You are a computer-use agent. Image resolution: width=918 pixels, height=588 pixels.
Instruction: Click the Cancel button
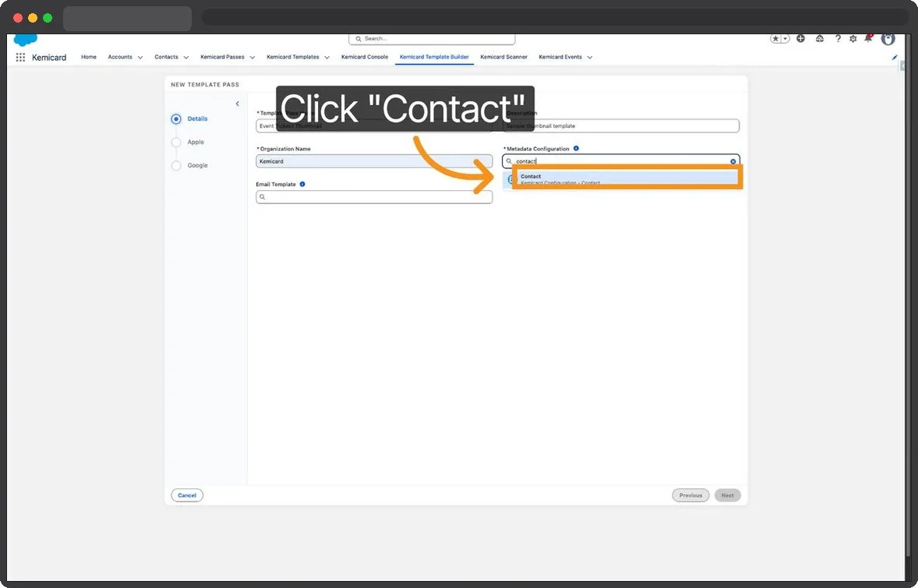click(187, 495)
